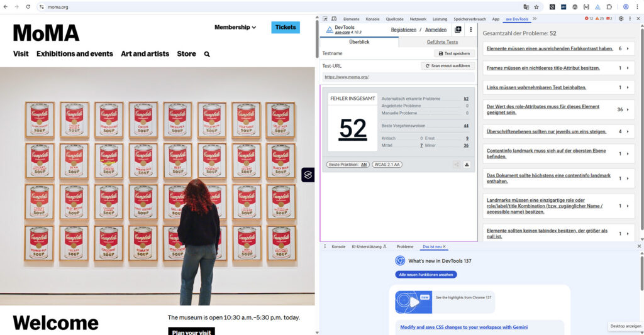Select the Überblick tab in axe
644x335 pixels.
(359, 42)
